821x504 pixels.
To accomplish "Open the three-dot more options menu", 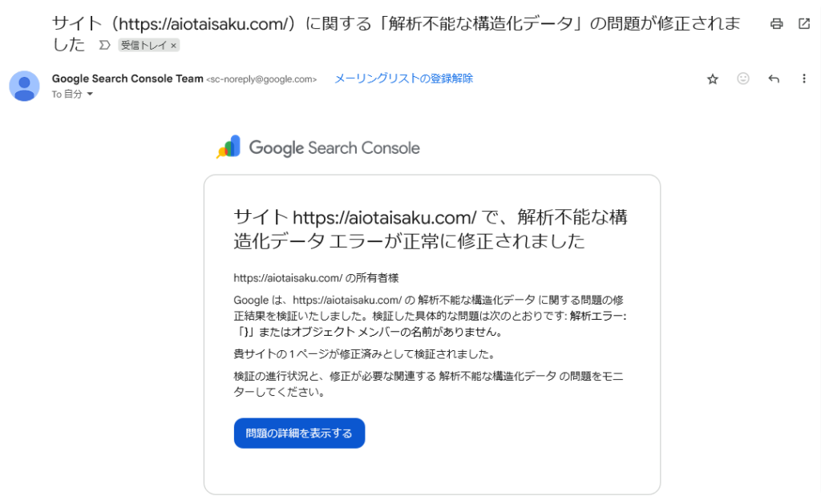I will [803, 79].
